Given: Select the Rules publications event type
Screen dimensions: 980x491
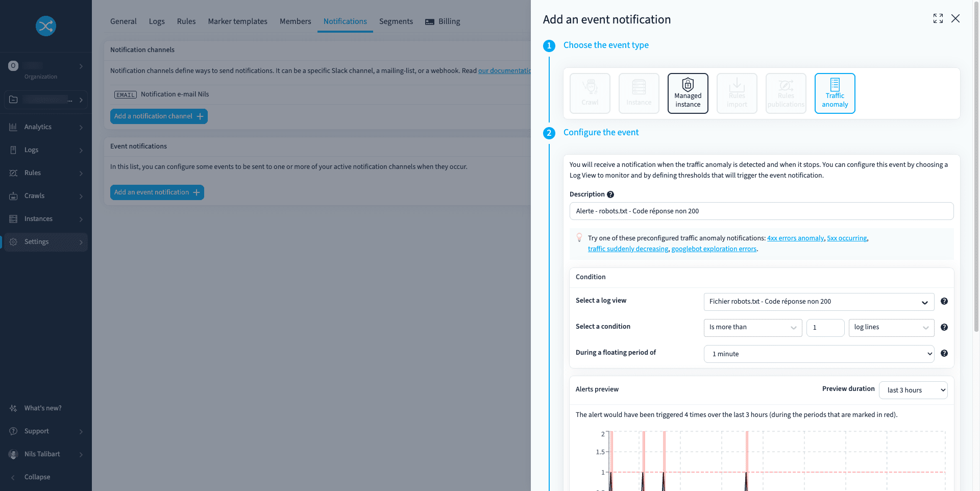Looking at the screenshot, I should 786,93.
